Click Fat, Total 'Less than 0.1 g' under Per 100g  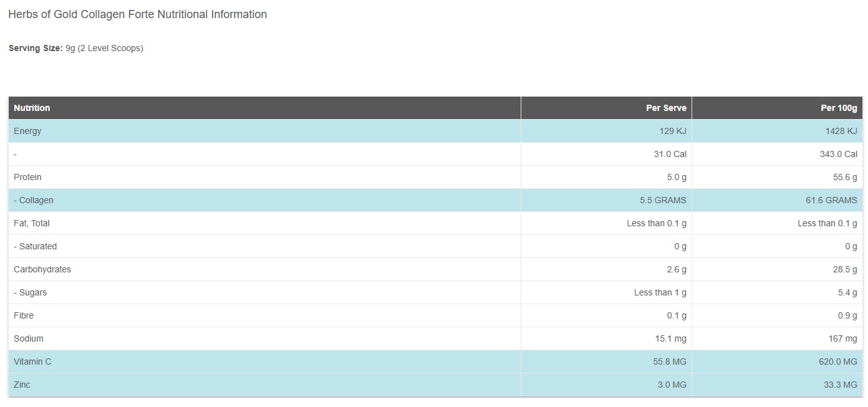[x=827, y=223]
